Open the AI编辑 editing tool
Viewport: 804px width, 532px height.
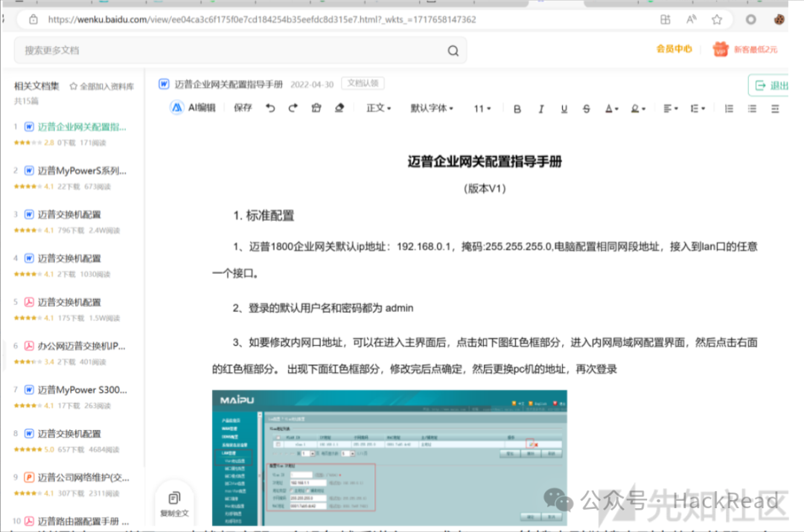point(193,108)
